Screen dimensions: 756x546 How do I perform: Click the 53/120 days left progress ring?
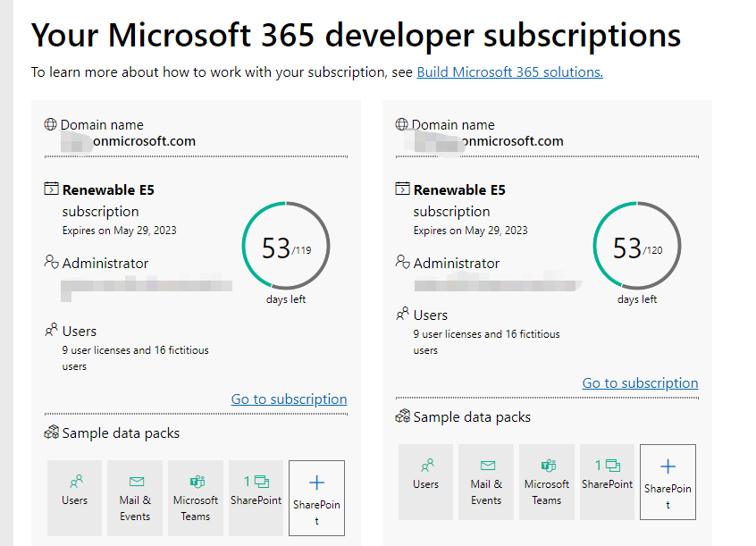(x=637, y=248)
